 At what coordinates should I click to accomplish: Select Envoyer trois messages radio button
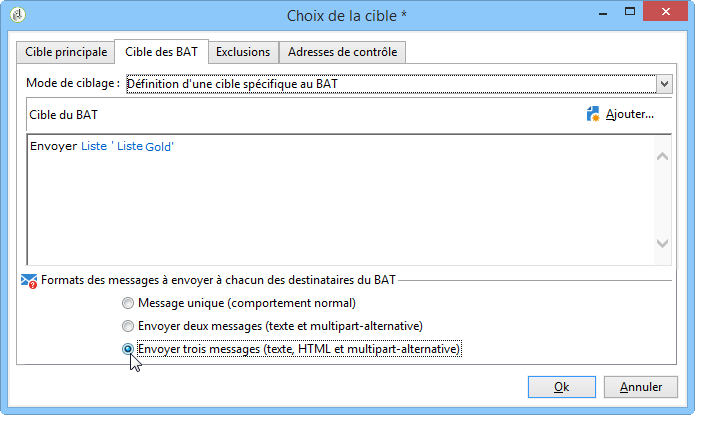point(128,349)
